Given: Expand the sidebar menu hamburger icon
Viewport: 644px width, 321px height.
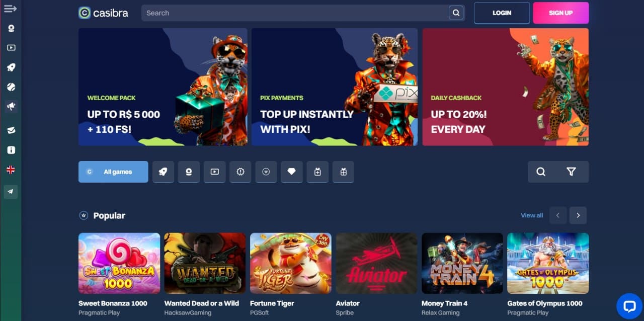Looking at the screenshot, I should click(x=10, y=9).
